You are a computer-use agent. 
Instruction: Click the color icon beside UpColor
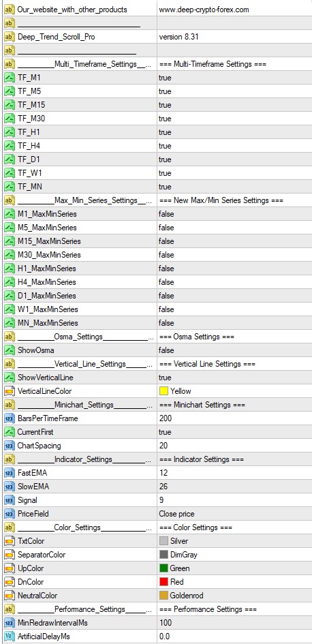click(9, 568)
